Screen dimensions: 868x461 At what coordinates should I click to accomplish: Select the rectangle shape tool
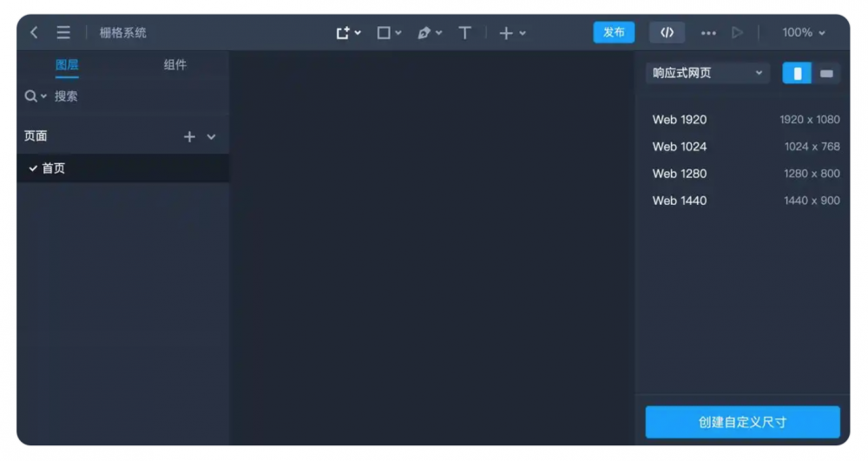[384, 33]
